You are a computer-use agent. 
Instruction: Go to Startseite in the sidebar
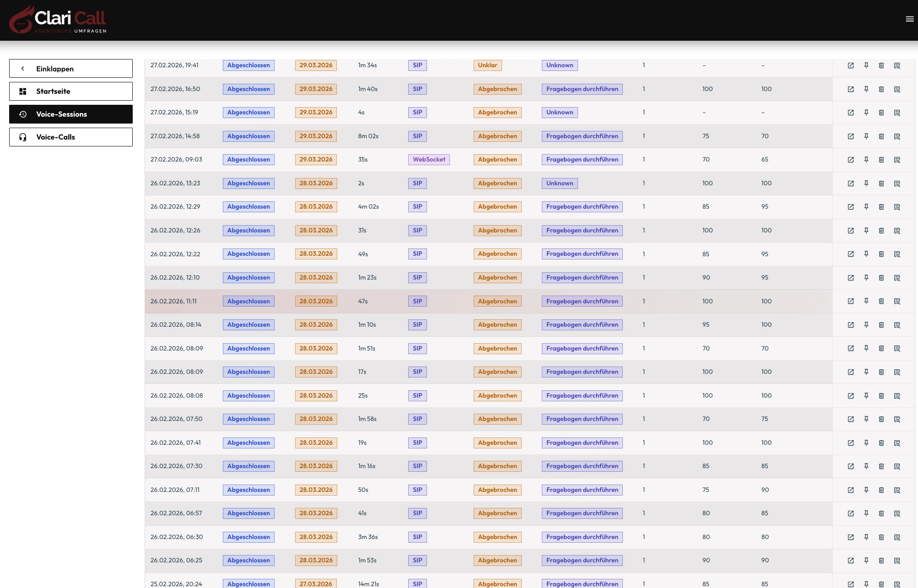click(x=71, y=92)
